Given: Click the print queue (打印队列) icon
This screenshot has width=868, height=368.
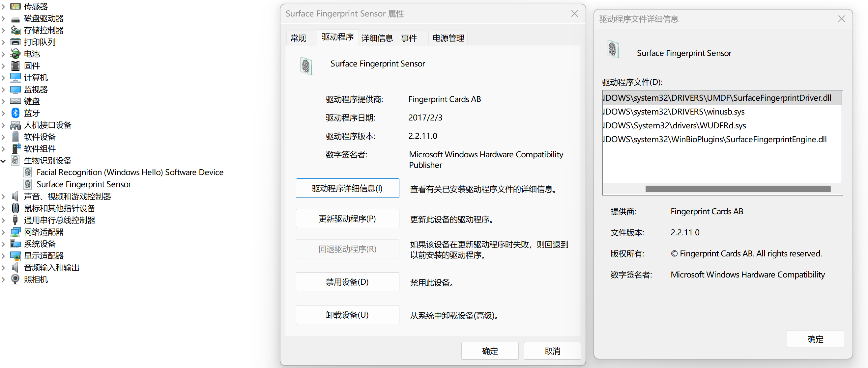Looking at the screenshot, I should (15, 42).
